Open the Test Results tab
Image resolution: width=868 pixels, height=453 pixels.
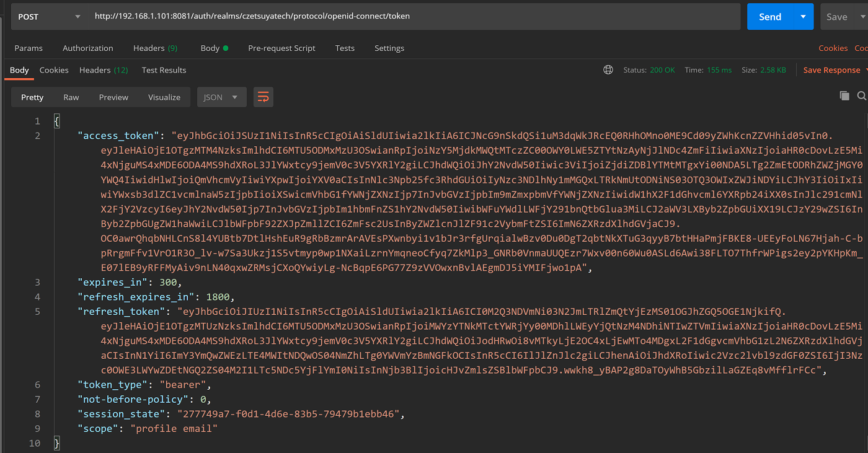click(164, 70)
